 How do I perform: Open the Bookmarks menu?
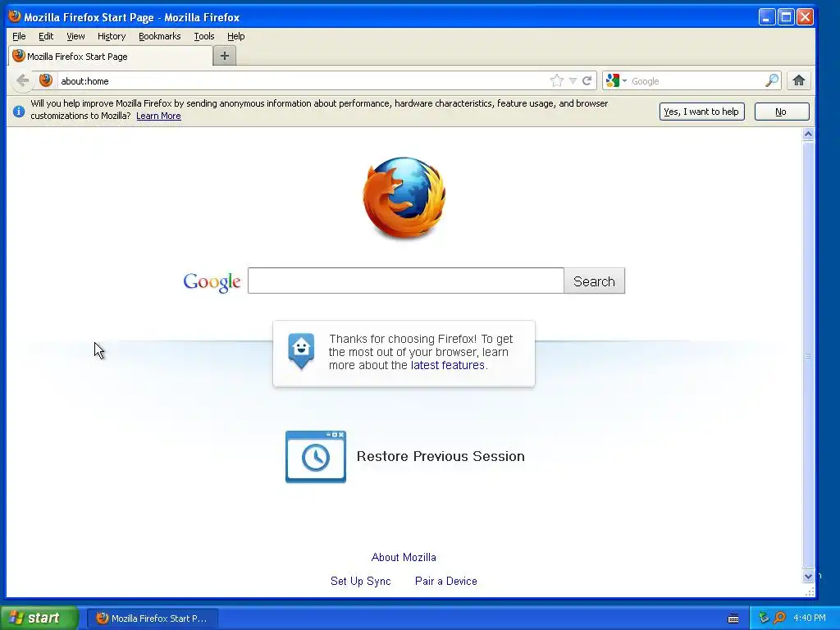[160, 36]
